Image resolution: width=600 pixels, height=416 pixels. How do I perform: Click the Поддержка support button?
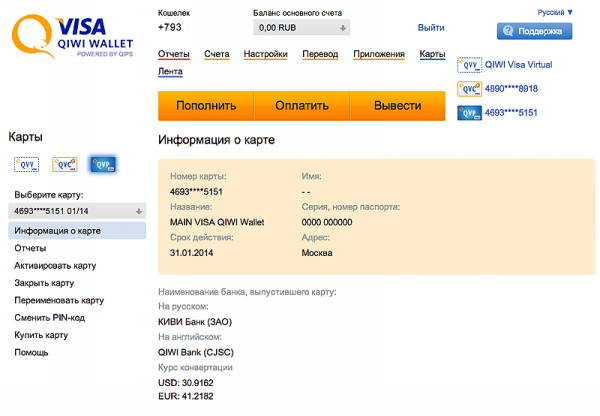point(535,31)
